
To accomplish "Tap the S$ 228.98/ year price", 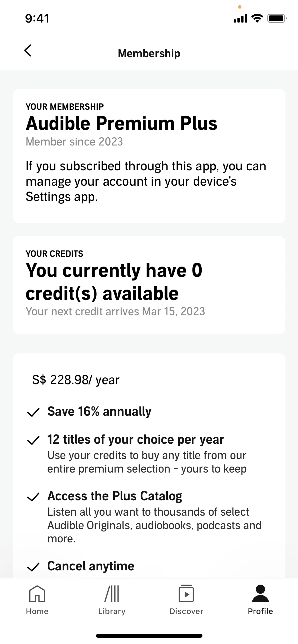I will [x=76, y=380].
